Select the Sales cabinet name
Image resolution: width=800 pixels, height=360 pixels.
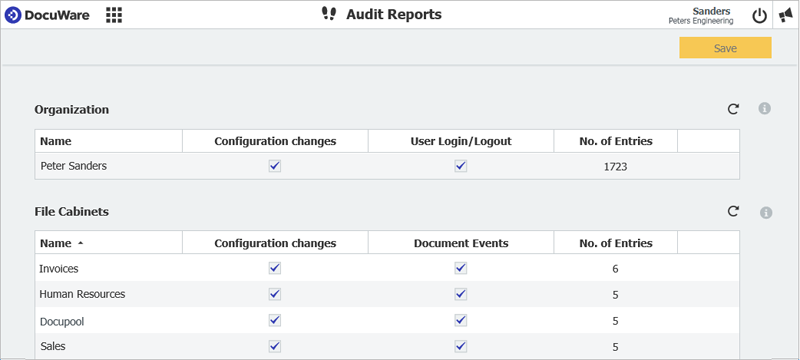(x=53, y=346)
